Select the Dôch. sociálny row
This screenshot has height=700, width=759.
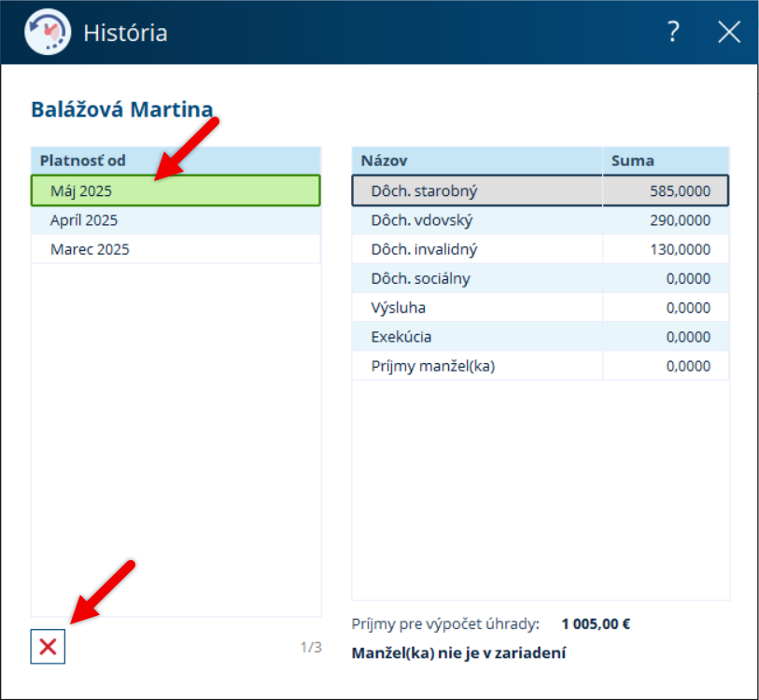(x=541, y=278)
